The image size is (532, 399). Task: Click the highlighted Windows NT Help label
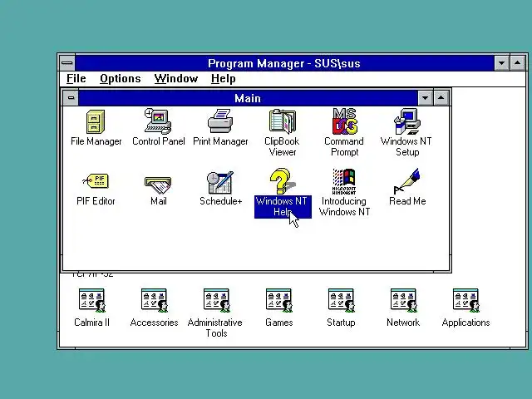(x=283, y=207)
